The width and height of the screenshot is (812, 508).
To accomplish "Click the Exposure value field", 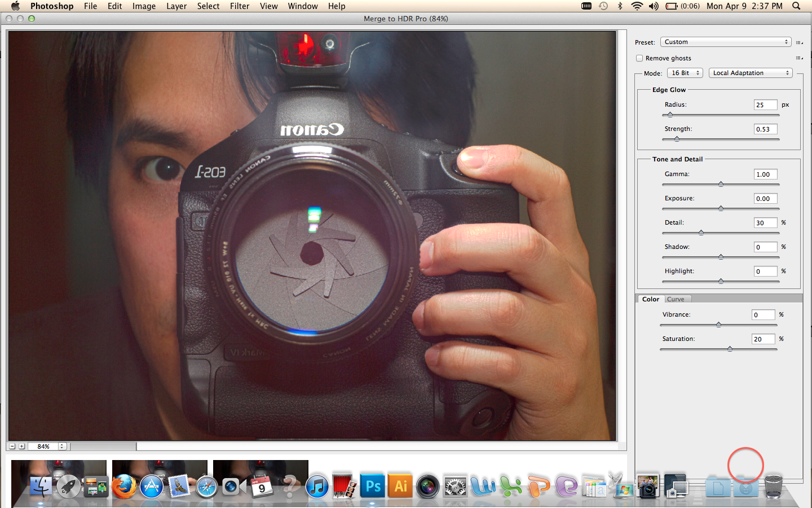I will coord(765,199).
